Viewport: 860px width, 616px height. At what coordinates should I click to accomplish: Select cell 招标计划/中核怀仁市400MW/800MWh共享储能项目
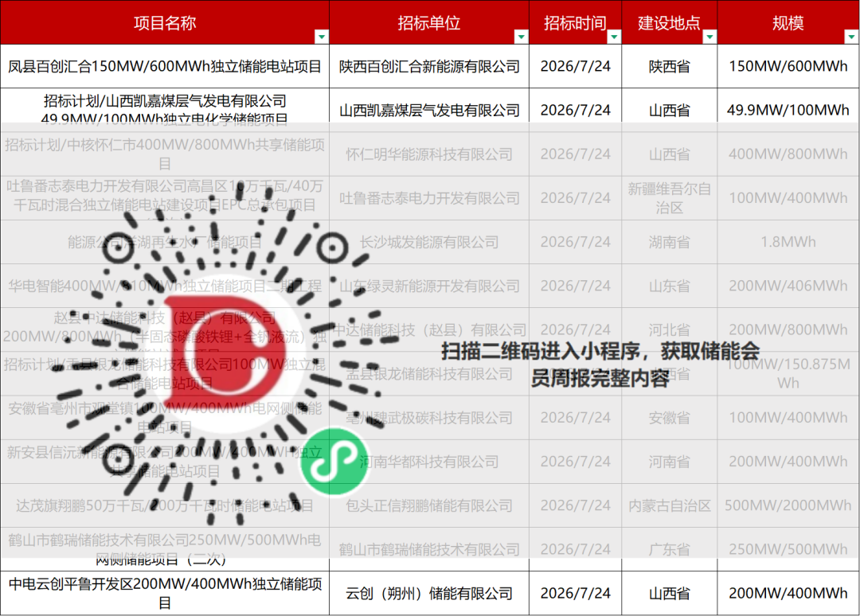tap(165, 154)
